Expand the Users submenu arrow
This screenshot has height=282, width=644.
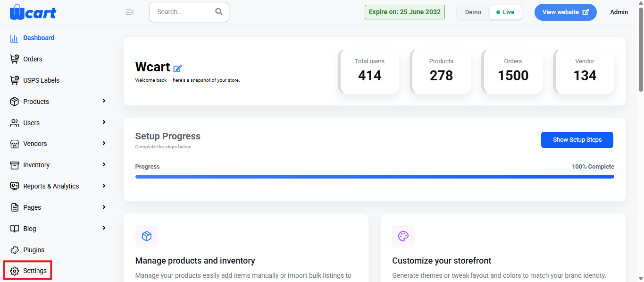point(104,122)
